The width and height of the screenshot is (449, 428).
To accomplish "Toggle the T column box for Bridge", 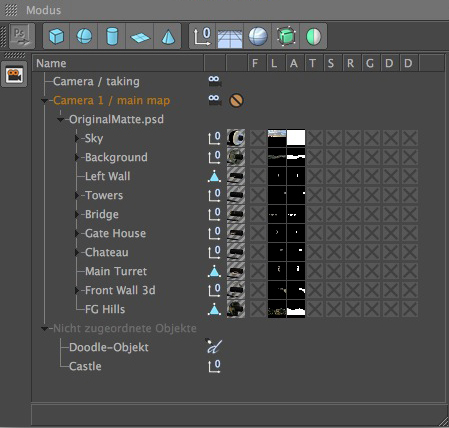I will (x=314, y=214).
